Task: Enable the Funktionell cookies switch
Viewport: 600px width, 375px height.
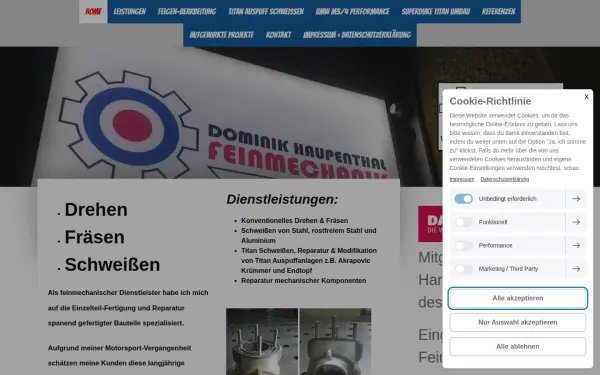Action: (x=464, y=222)
